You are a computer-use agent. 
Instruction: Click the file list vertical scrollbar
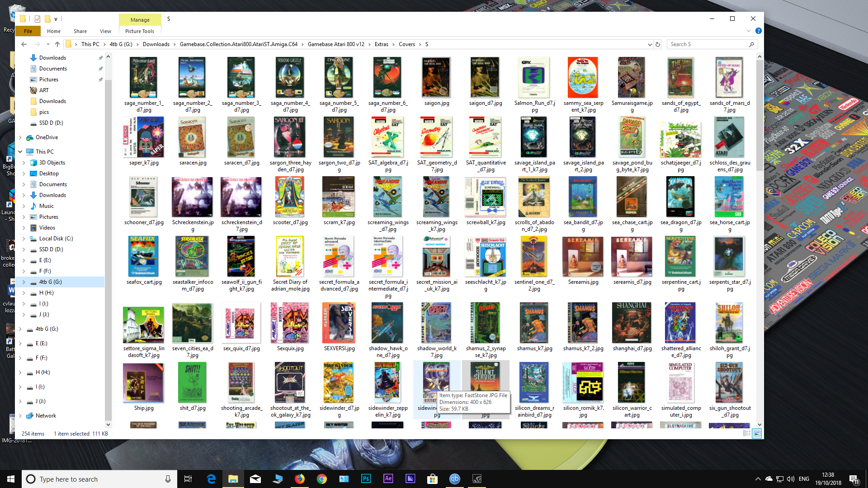click(759, 115)
